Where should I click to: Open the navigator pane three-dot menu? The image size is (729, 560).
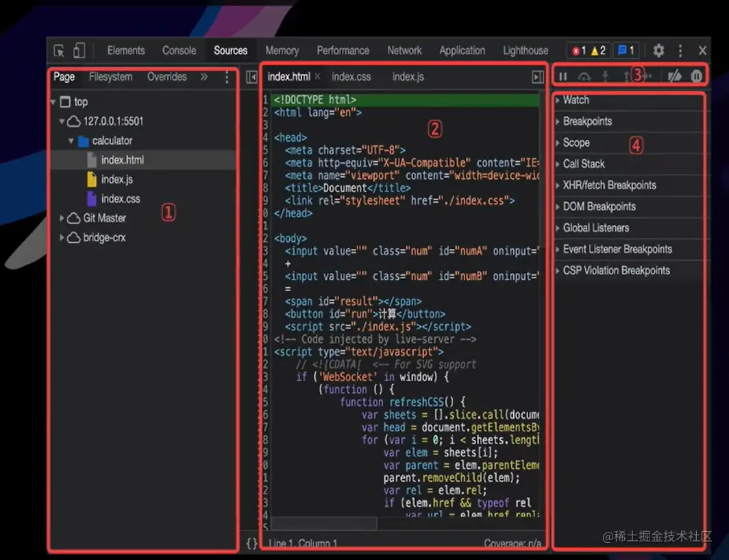click(x=227, y=77)
